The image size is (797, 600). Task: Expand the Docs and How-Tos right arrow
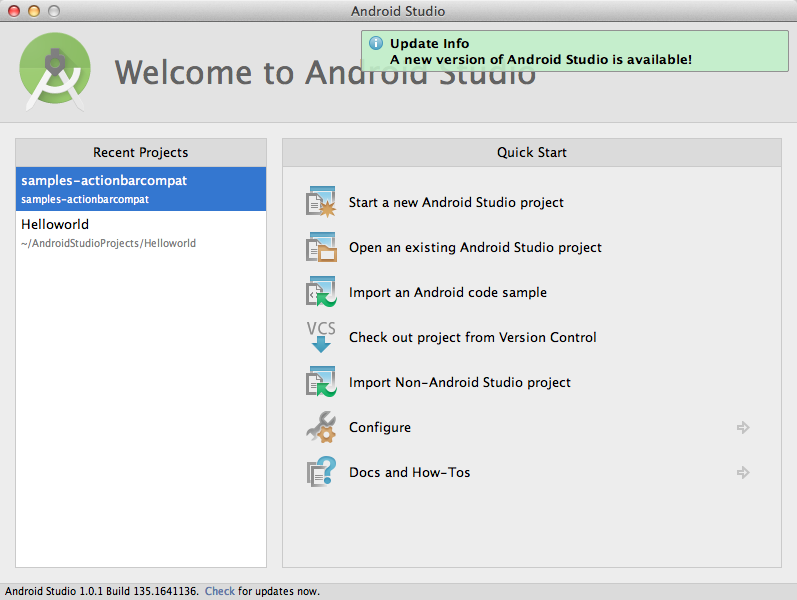(x=743, y=472)
